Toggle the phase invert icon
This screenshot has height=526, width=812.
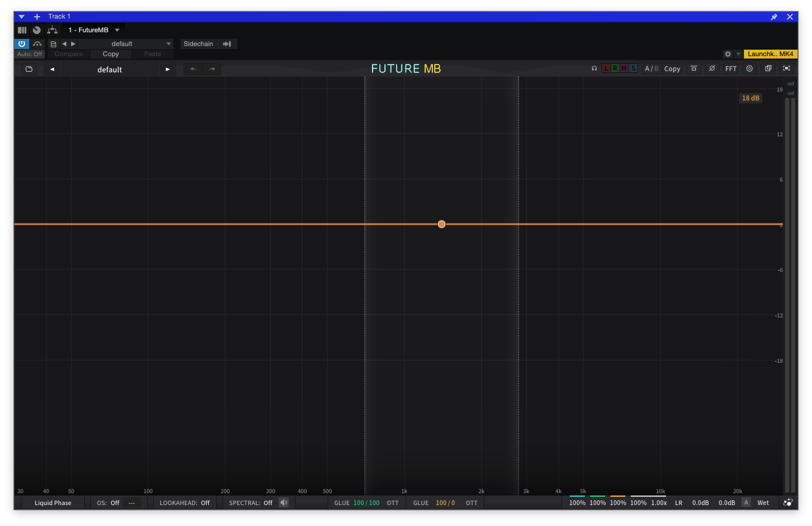(712, 69)
